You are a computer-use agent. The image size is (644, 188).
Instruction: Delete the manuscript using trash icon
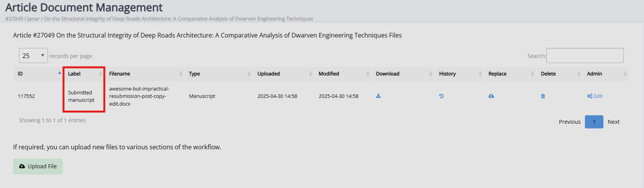(543, 96)
